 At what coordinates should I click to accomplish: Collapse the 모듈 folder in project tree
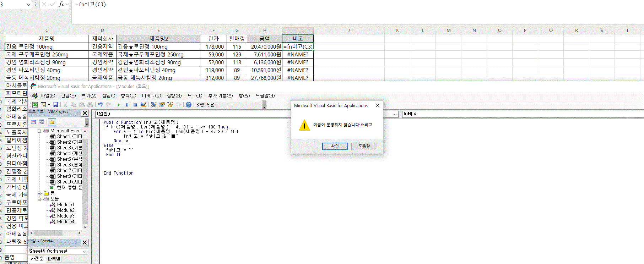[x=39, y=199]
